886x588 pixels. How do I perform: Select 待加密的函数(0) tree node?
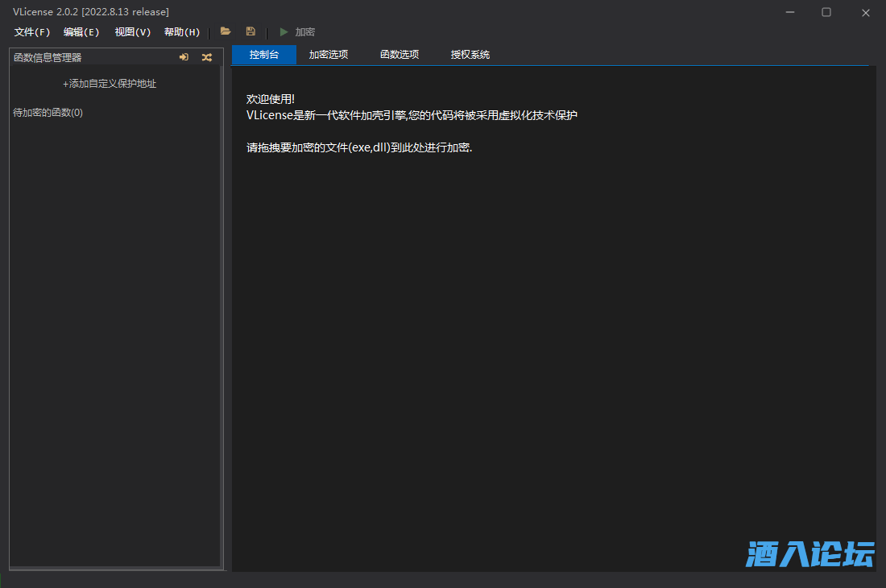click(48, 113)
